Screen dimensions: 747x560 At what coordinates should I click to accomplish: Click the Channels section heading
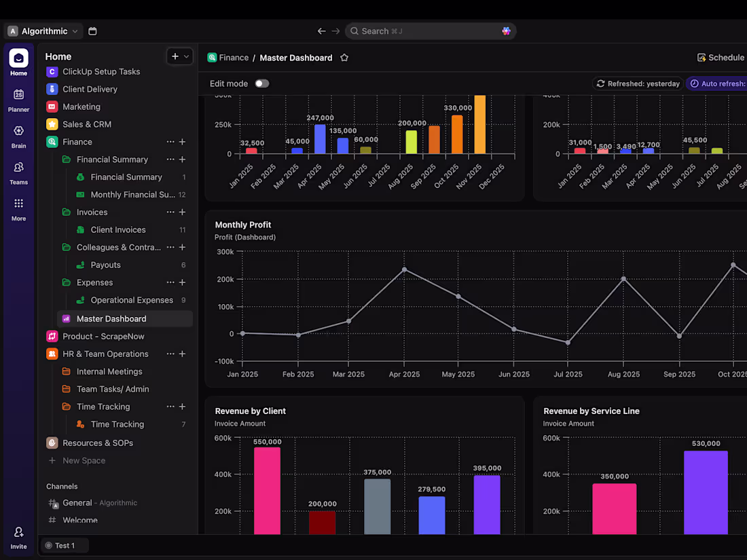pos(62,486)
